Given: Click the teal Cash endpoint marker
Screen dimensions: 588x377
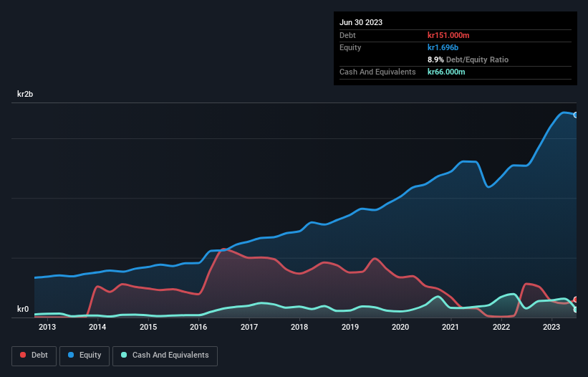Looking at the screenshot, I should 576,310.
